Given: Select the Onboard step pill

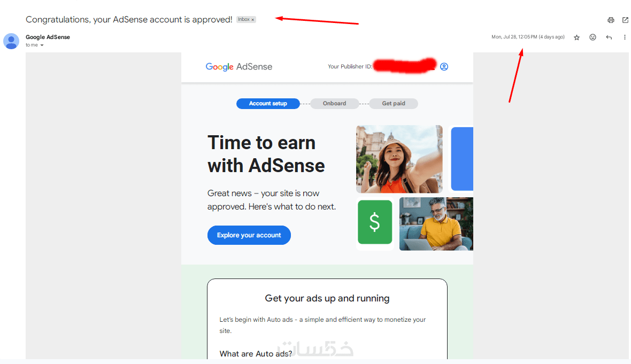Looking at the screenshot, I should 334,103.
